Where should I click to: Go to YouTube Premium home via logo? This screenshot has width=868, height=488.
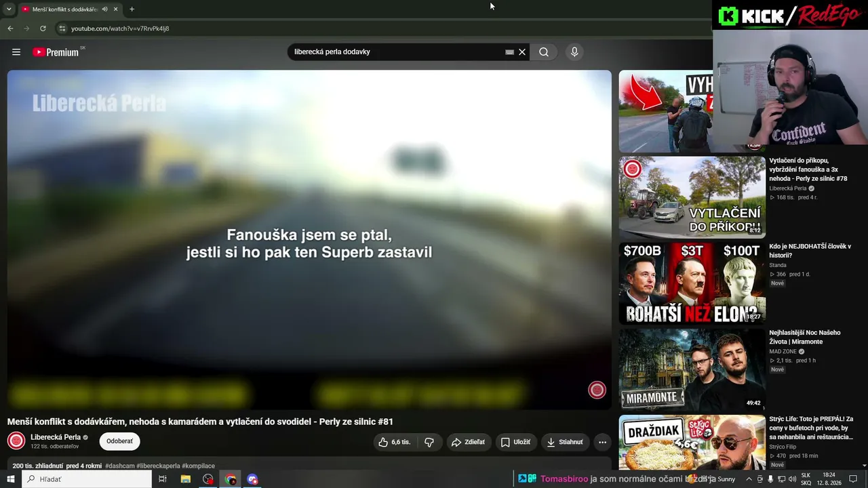click(56, 52)
